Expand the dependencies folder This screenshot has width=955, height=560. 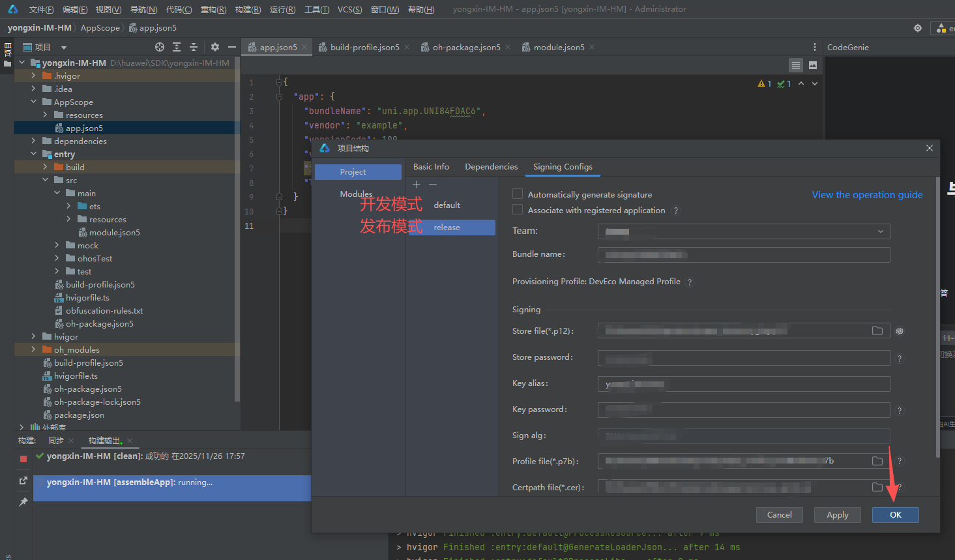33,141
